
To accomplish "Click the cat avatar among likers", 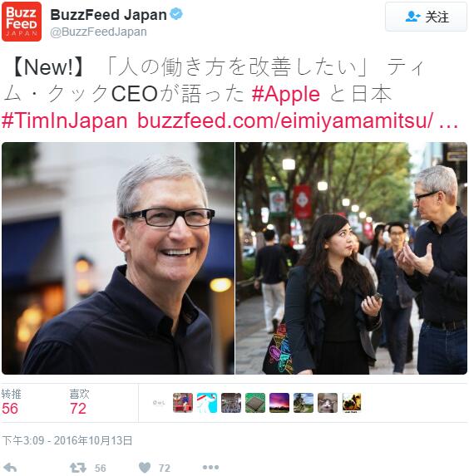I will 328,403.
